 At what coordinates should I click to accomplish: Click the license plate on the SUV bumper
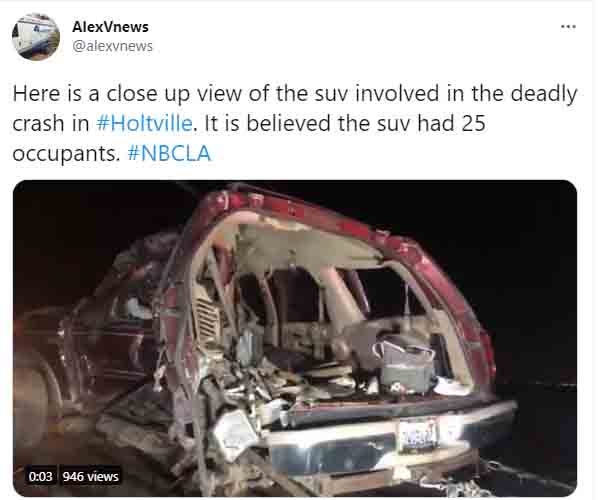coord(418,435)
